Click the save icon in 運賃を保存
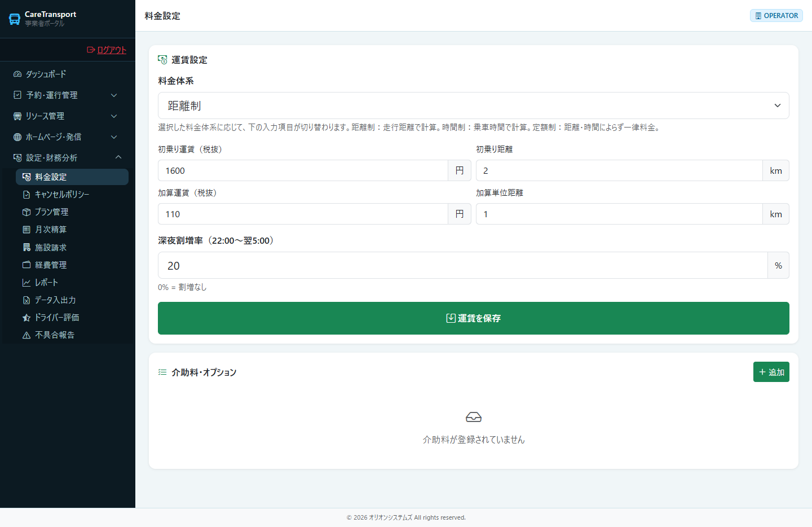812x527 pixels. coord(451,318)
